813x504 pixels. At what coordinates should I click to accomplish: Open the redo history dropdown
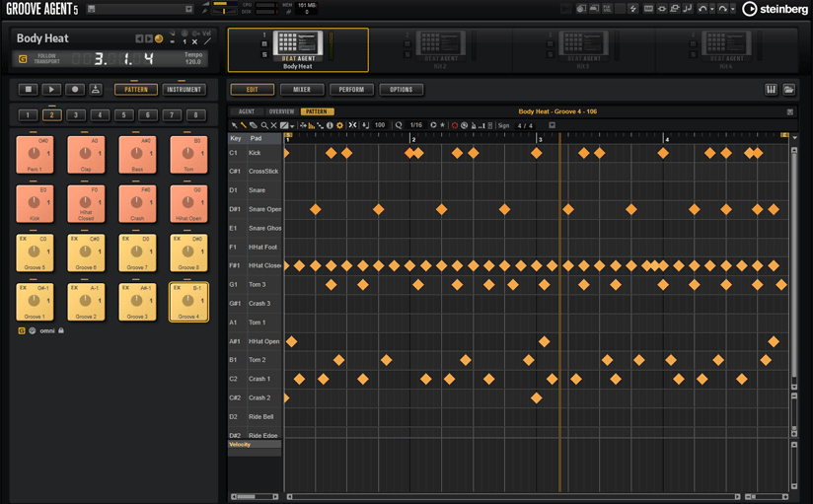click(x=732, y=9)
